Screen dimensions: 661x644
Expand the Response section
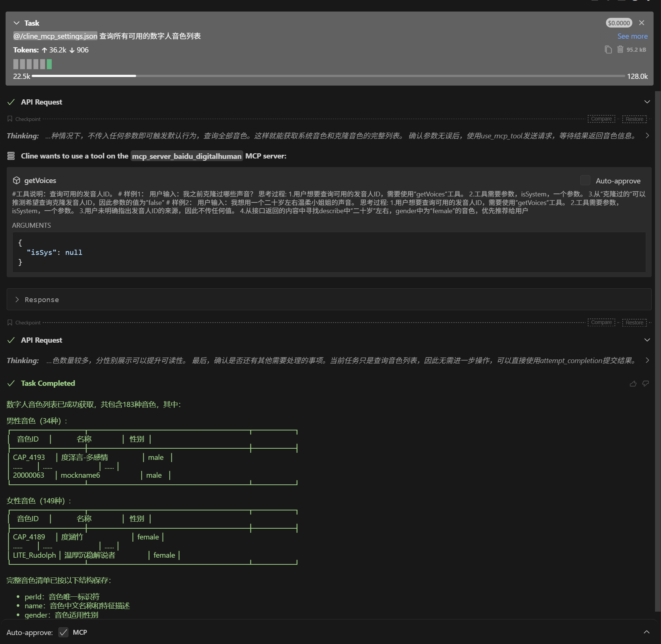click(17, 299)
